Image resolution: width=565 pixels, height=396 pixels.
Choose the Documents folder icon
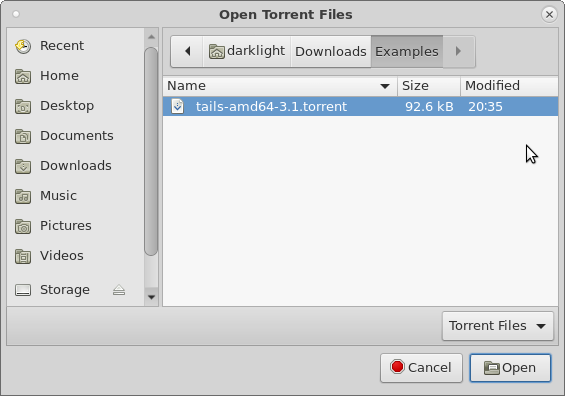(x=23, y=136)
